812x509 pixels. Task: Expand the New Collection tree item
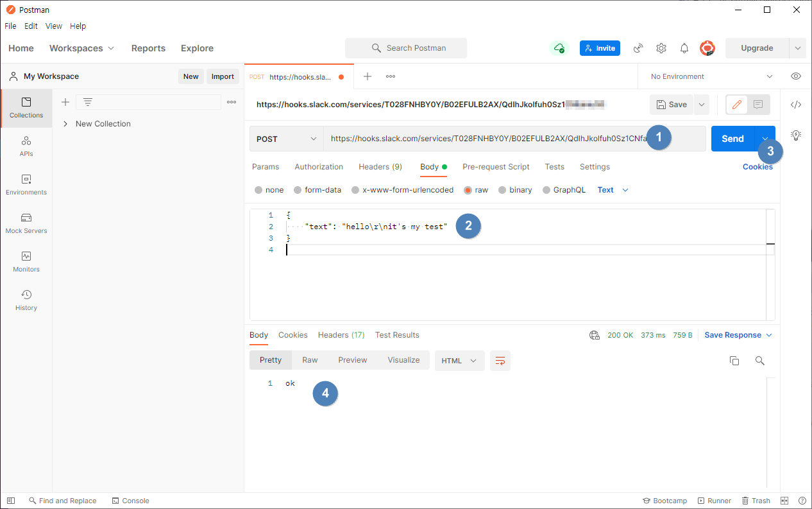pos(65,124)
